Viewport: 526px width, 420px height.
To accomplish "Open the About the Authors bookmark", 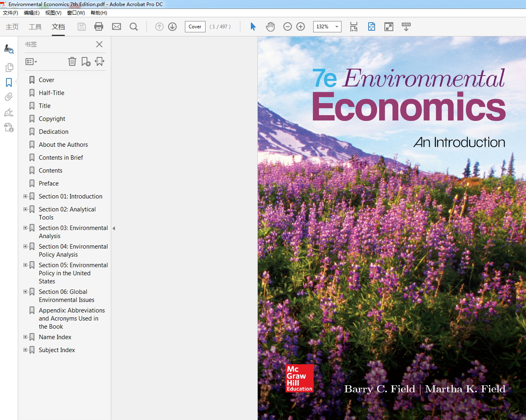I will 63,145.
